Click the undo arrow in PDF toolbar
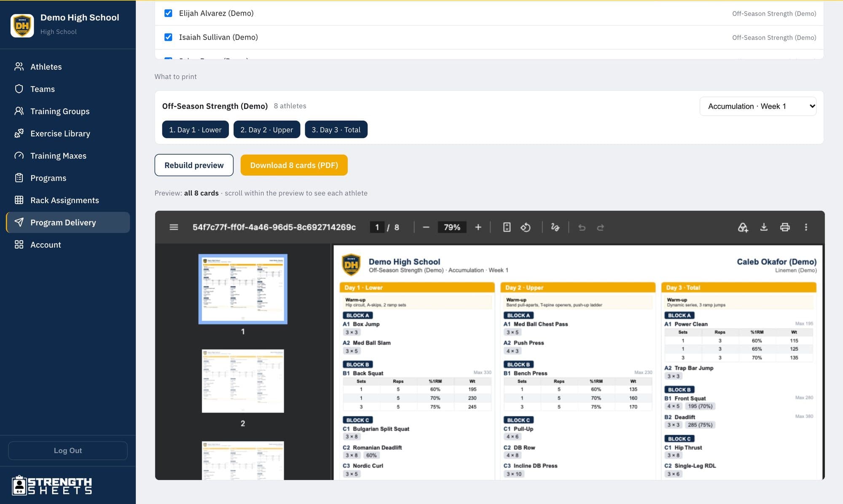This screenshot has height=504, width=843. pos(582,227)
